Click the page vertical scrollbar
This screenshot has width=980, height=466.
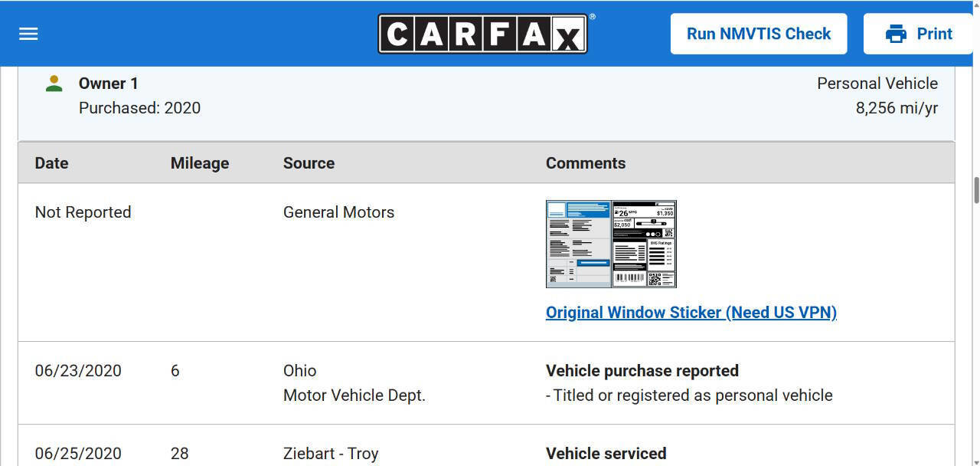(x=976, y=190)
